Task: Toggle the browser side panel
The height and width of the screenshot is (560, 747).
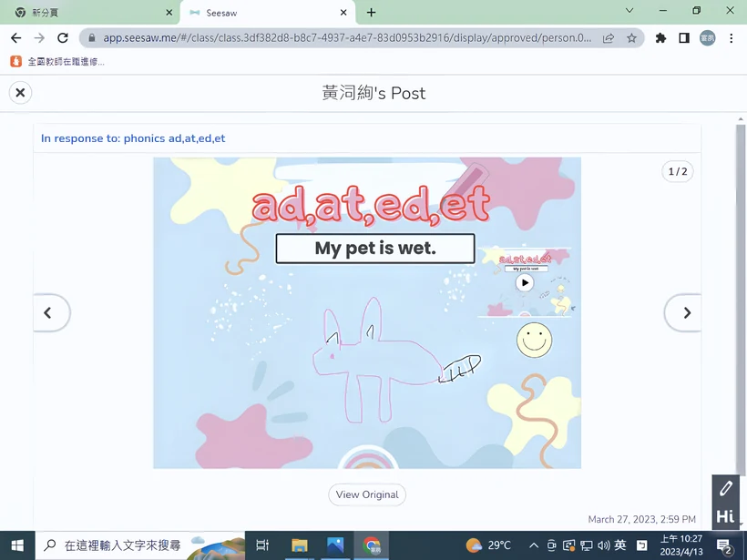Action: pos(684,38)
